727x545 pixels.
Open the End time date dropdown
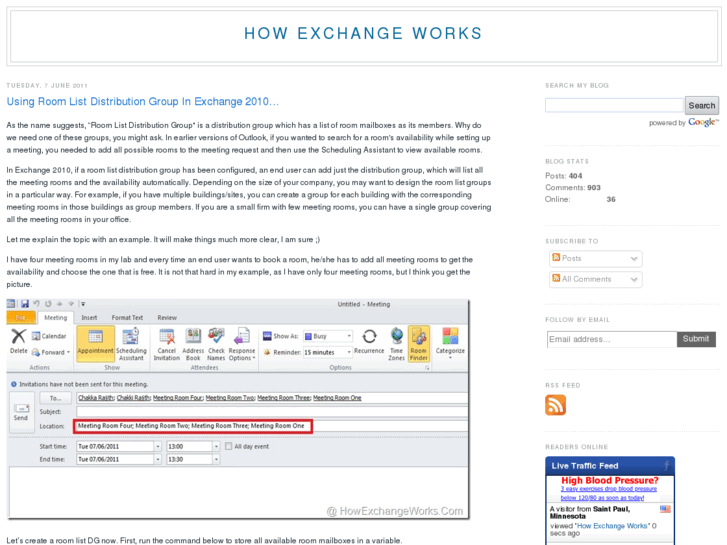coord(158,459)
